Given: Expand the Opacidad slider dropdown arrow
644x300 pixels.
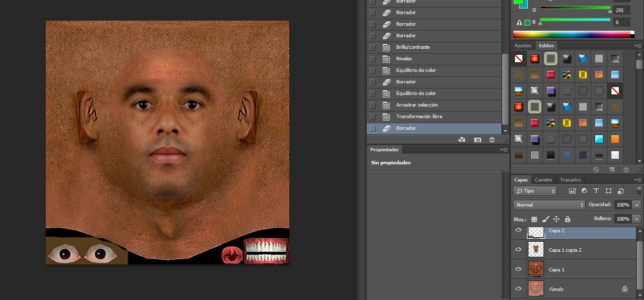Looking at the screenshot, I should click(637, 205).
